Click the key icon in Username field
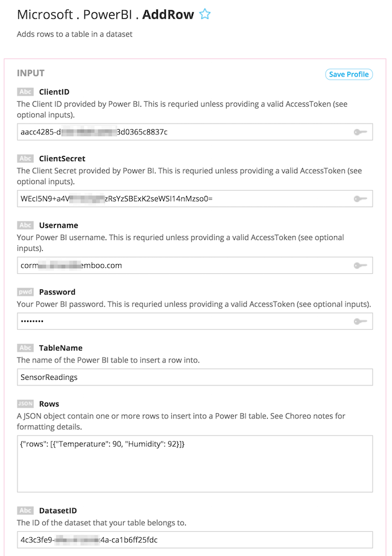Viewport: 392px width, 556px height. 360,265
